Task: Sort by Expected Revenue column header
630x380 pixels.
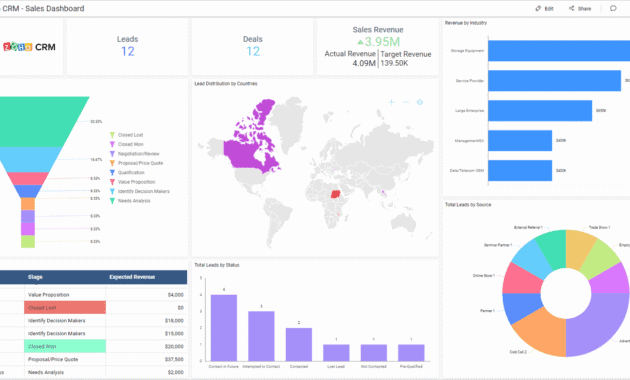Action: pos(132,277)
